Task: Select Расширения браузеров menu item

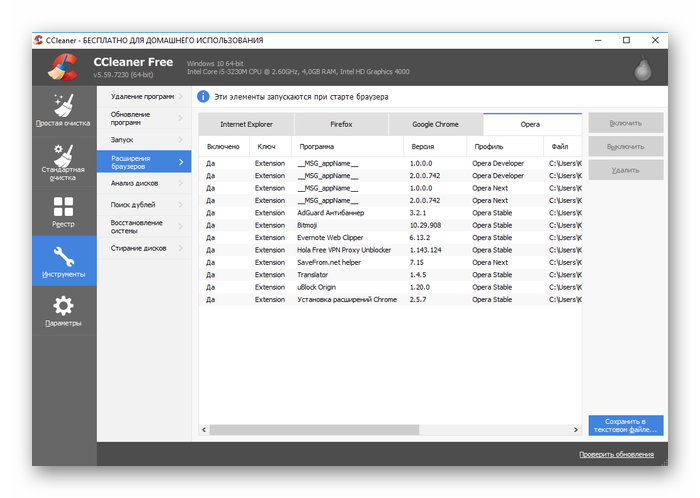Action: [x=144, y=162]
